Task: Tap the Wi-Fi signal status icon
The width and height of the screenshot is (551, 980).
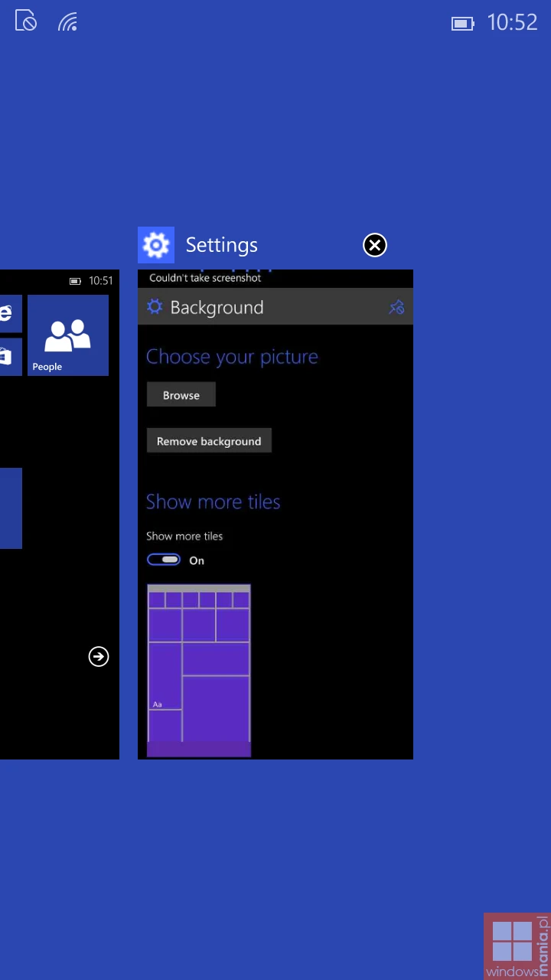Action: pyautogui.click(x=68, y=22)
